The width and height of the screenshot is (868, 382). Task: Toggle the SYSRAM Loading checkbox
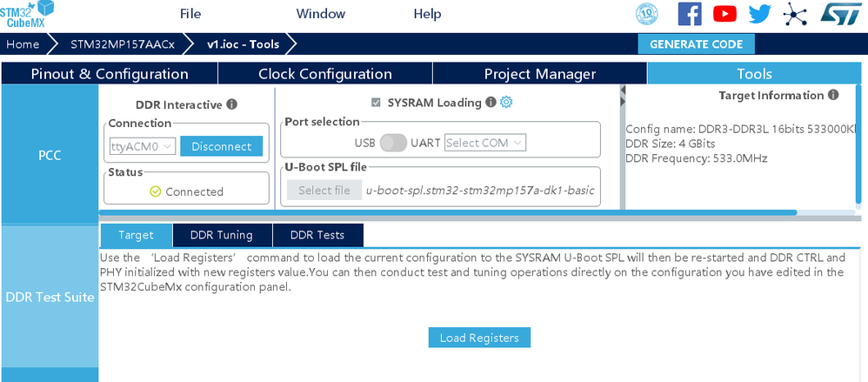[377, 103]
